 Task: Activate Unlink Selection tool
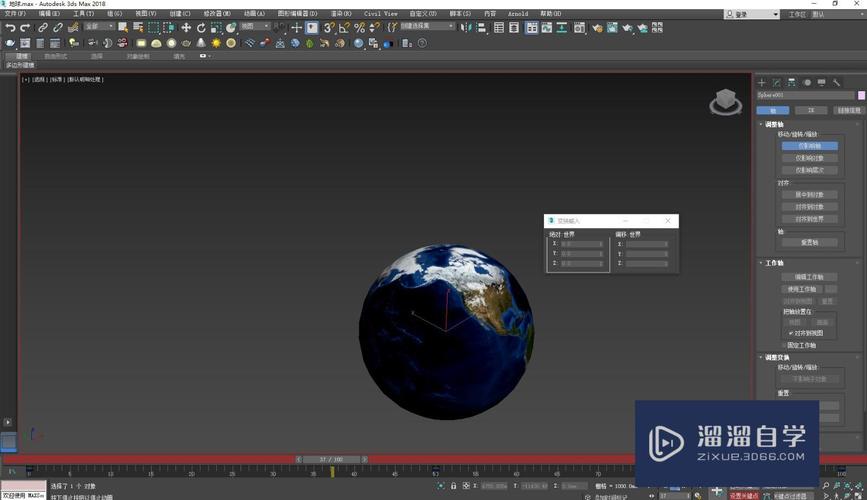coord(58,28)
